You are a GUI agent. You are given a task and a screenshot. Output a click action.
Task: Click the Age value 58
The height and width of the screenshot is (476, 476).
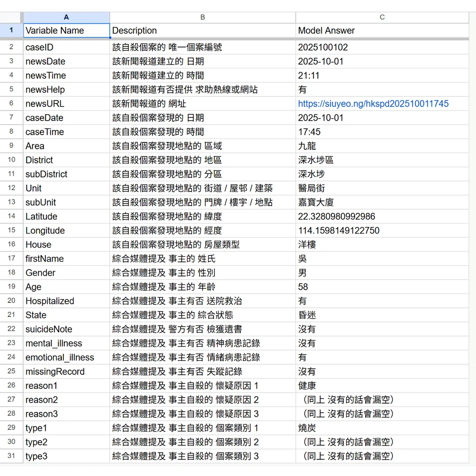[x=382, y=287]
